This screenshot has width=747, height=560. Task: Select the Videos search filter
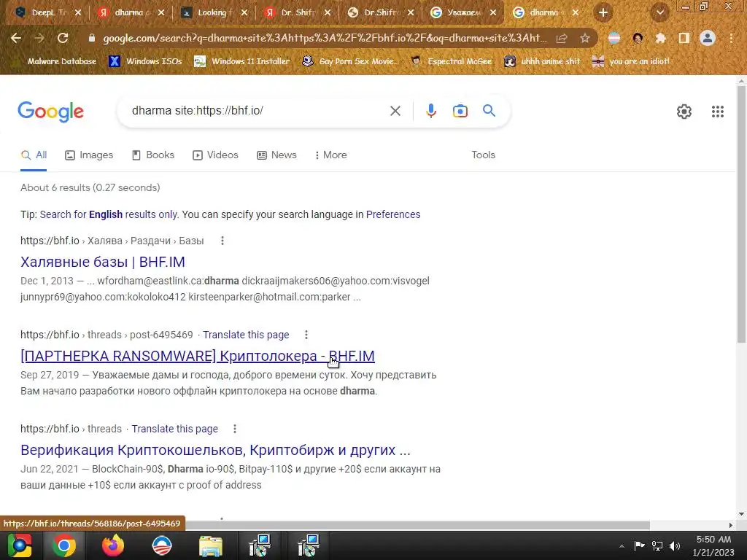pyautogui.click(x=215, y=155)
